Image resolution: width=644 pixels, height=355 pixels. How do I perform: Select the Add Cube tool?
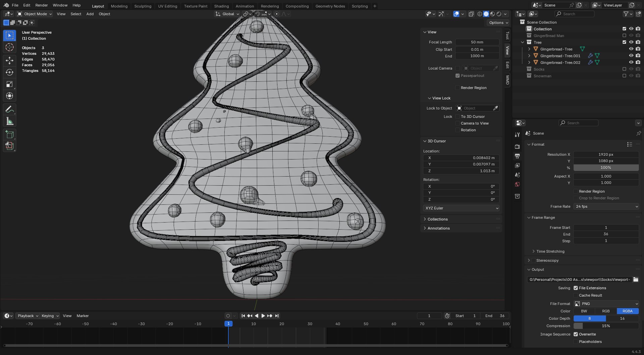[x=9, y=135]
